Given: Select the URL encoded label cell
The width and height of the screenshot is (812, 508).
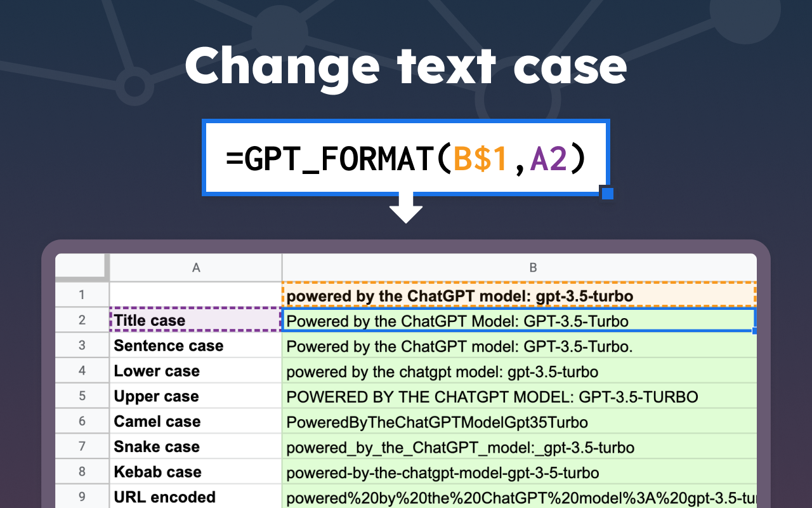Looking at the screenshot, I should (195, 497).
